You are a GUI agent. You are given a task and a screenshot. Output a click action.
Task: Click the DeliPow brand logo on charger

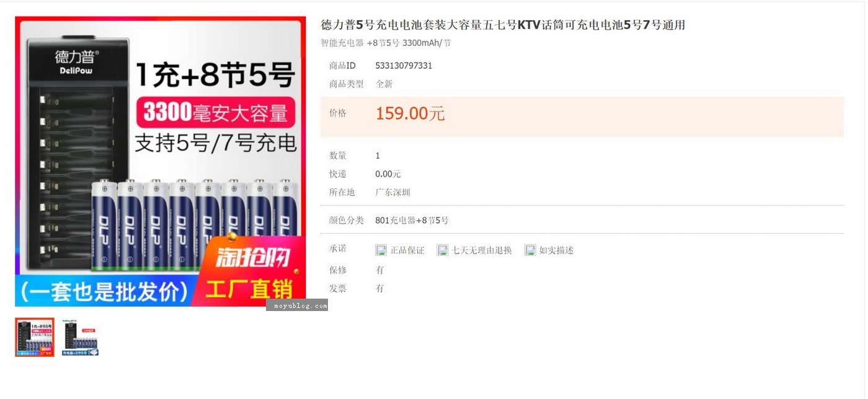[76, 62]
